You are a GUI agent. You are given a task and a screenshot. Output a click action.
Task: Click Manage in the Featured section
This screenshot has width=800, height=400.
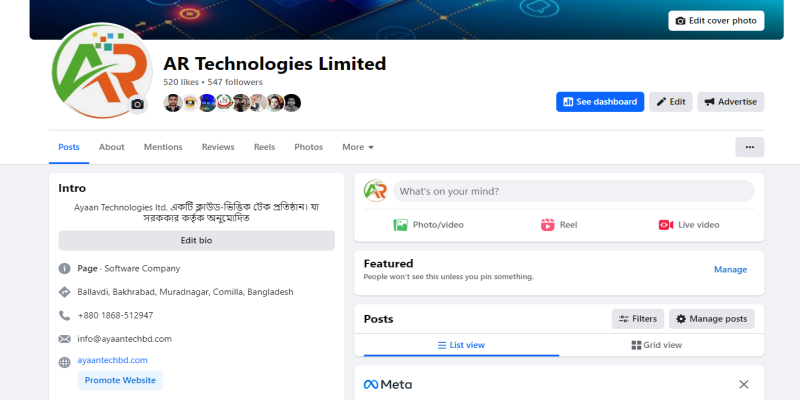tap(730, 269)
